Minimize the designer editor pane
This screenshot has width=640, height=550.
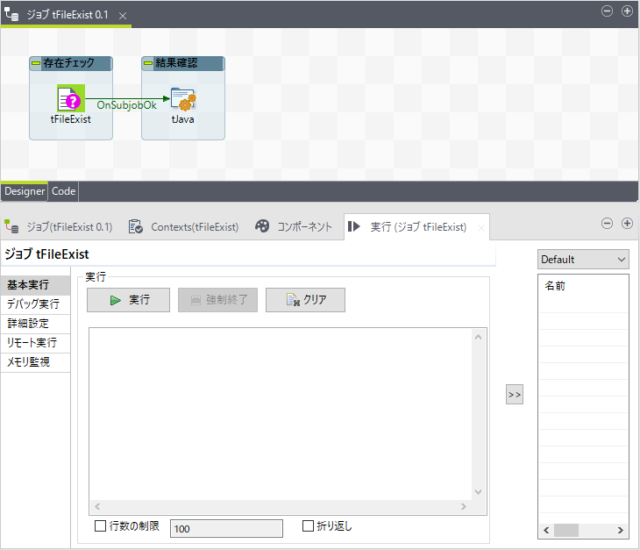pos(607,11)
